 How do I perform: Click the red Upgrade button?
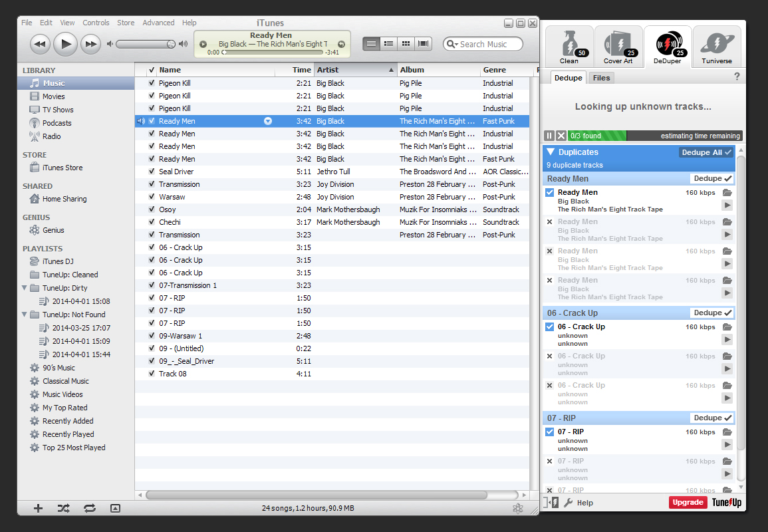coord(688,502)
